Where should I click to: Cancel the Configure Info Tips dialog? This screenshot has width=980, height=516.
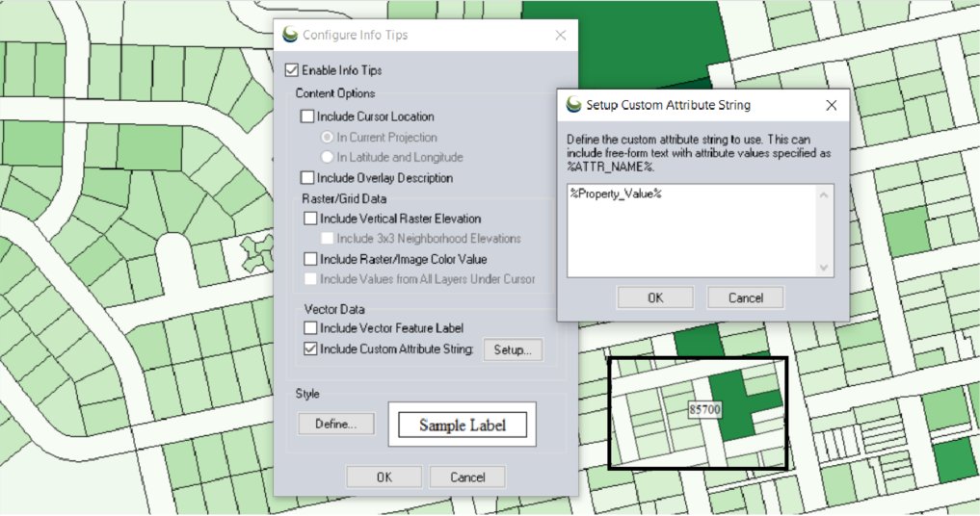click(467, 477)
